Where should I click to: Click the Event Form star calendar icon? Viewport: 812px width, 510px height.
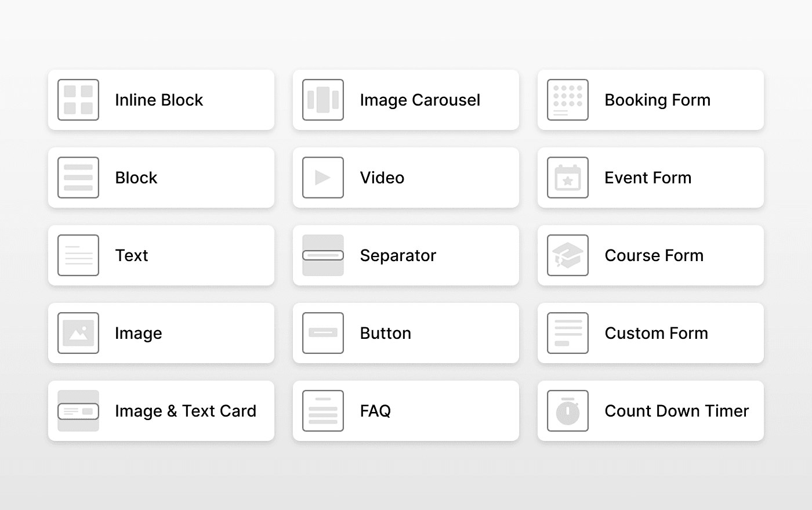pyautogui.click(x=568, y=178)
